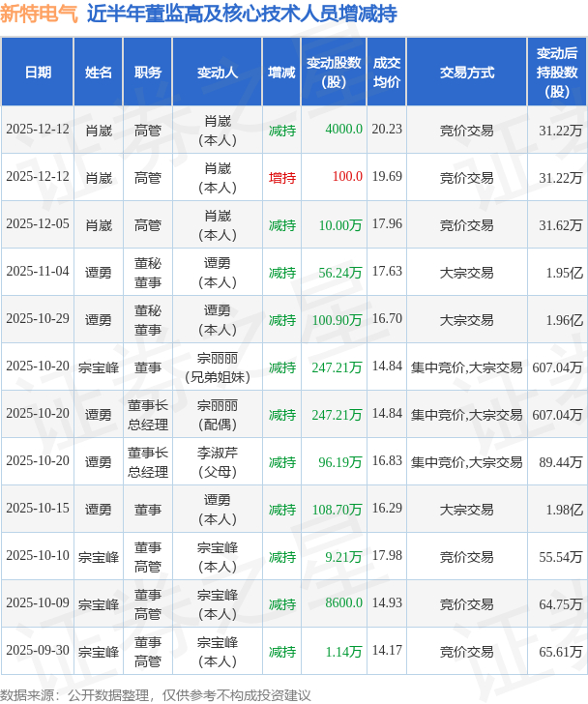Click 集中竞价,大宗交易 in the 李淑芹 row
The height and width of the screenshot is (704, 588).
(467, 462)
